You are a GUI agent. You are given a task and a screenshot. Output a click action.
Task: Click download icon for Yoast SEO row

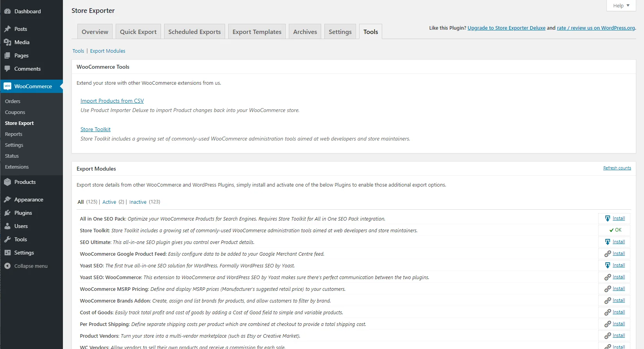(x=608, y=265)
